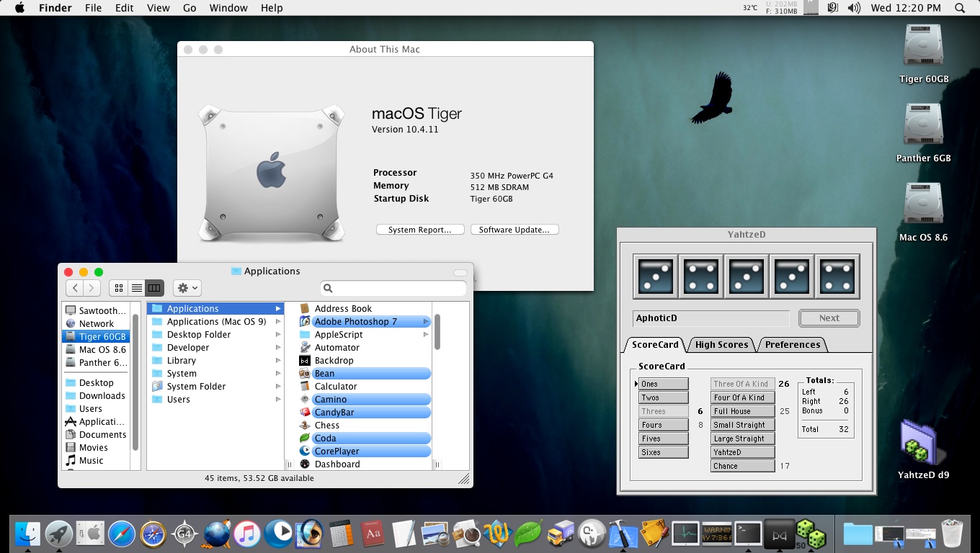
Task: Toggle hold on fourth YahtzeD die
Action: tap(792, 276)
